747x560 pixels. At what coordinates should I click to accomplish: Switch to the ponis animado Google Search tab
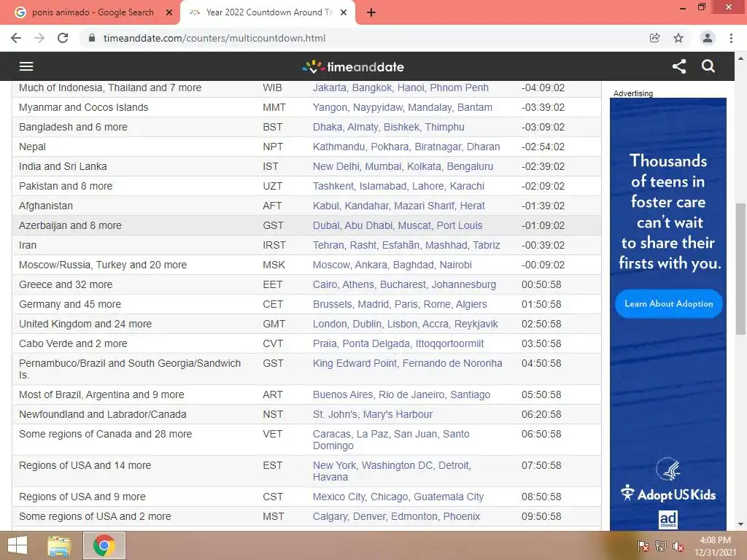point(93,13)
